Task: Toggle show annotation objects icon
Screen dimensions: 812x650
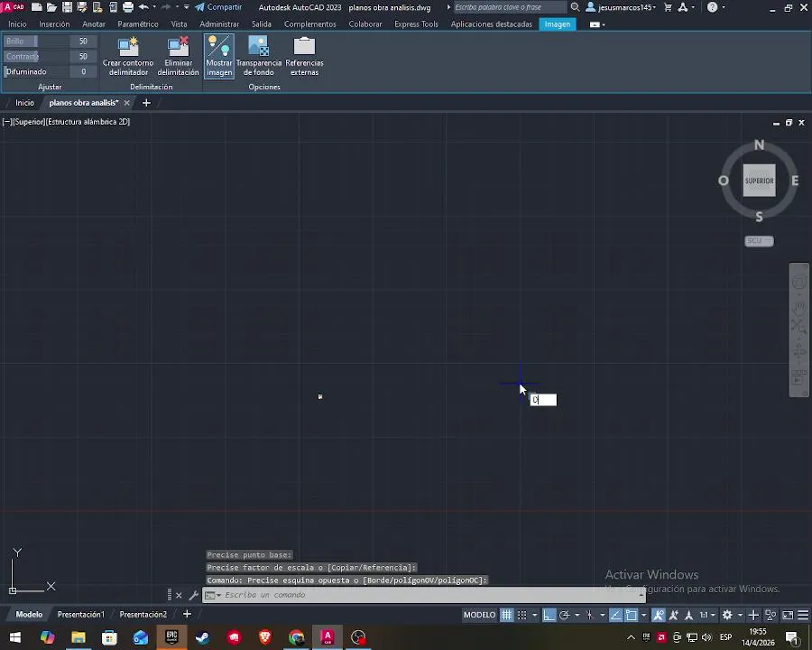Action: coord(659,615)
